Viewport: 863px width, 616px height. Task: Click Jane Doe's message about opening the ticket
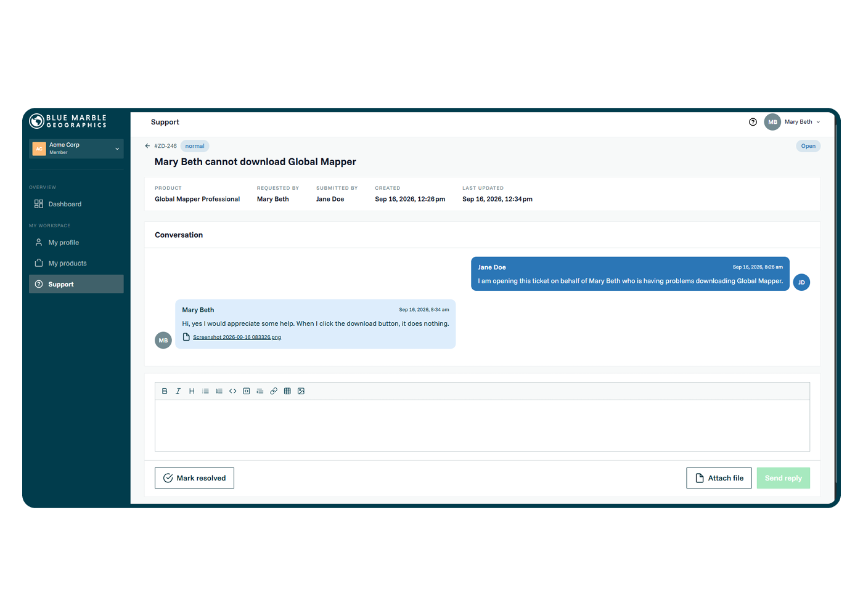(630, 281)
